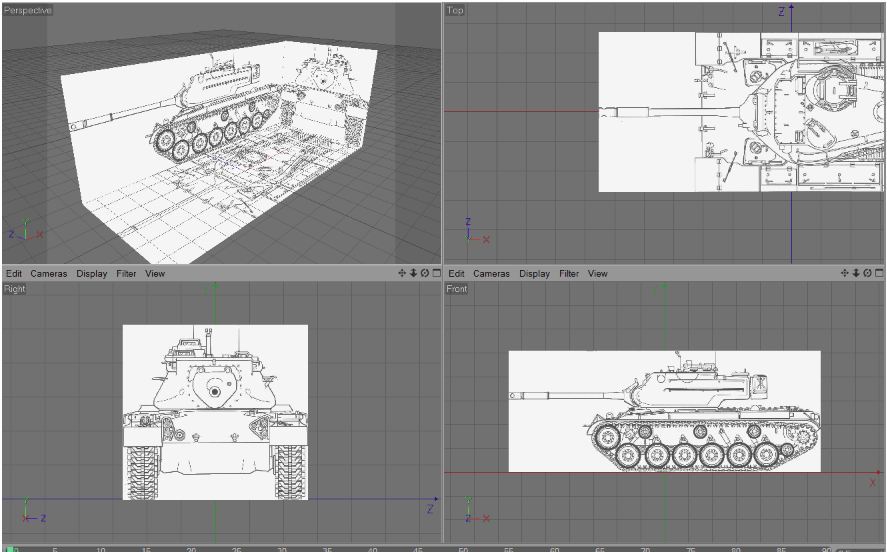Viewport: 887px width, 552px height.
Task: Open the Edit menu of Right viewport
Action: [14, 274]
